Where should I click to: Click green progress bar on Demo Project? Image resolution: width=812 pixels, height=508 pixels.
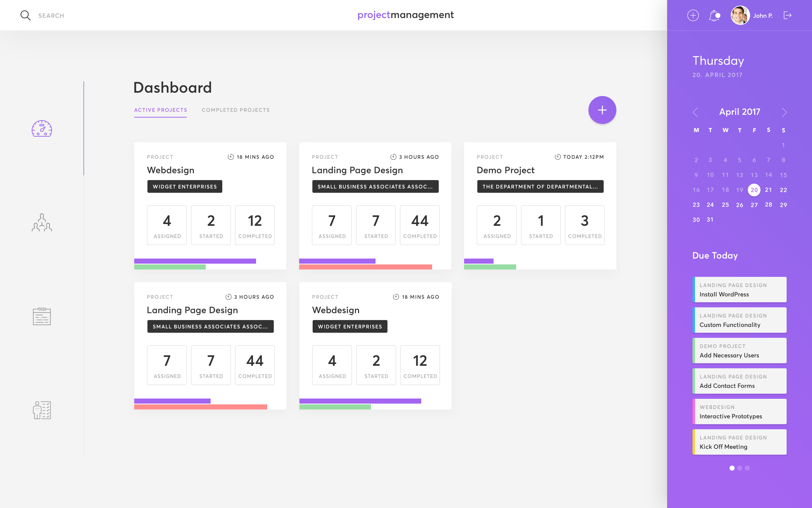(490, 267)
